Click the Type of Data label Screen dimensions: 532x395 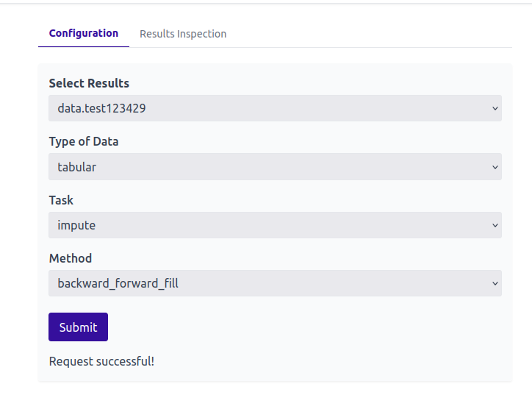84,141
